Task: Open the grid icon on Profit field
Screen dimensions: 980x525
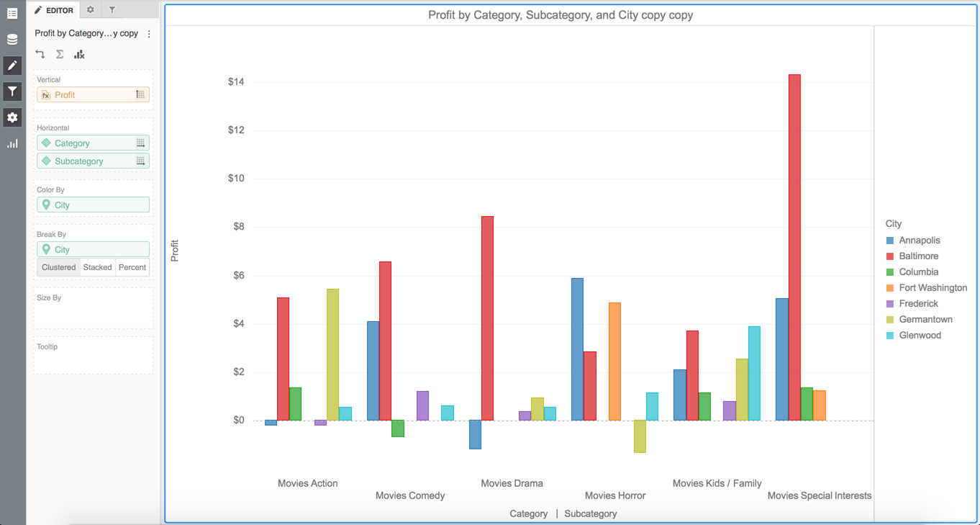Action: [140, 94]
